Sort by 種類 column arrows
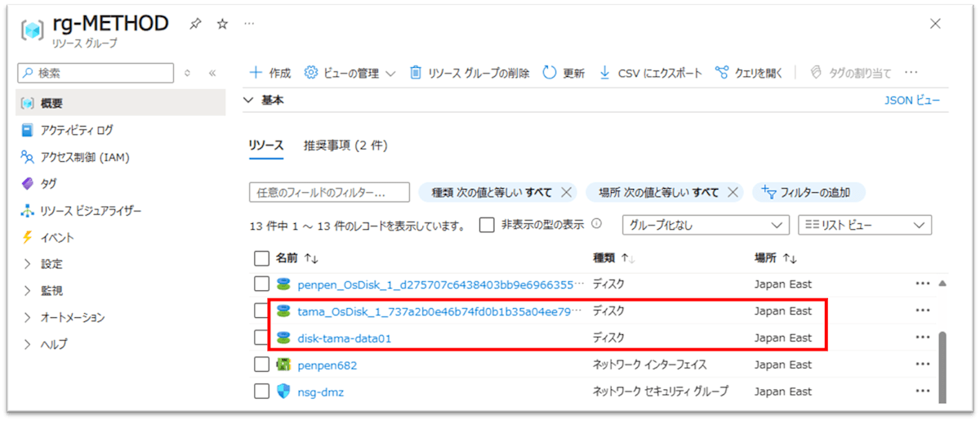This screenshot has height=421, width=980. (627, 258)
